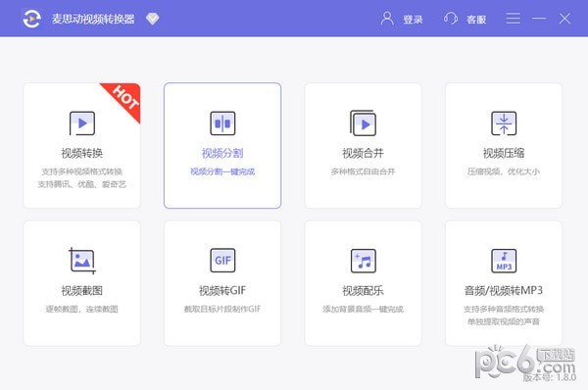The image size is (588, 390).
Task: Click the 视频分割一键完成 description
Action: pyautogui.click(x=222, y=171)
